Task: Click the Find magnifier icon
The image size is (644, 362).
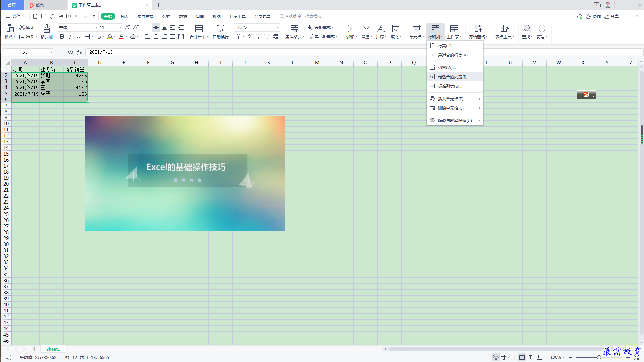Action: click(527, 28)
